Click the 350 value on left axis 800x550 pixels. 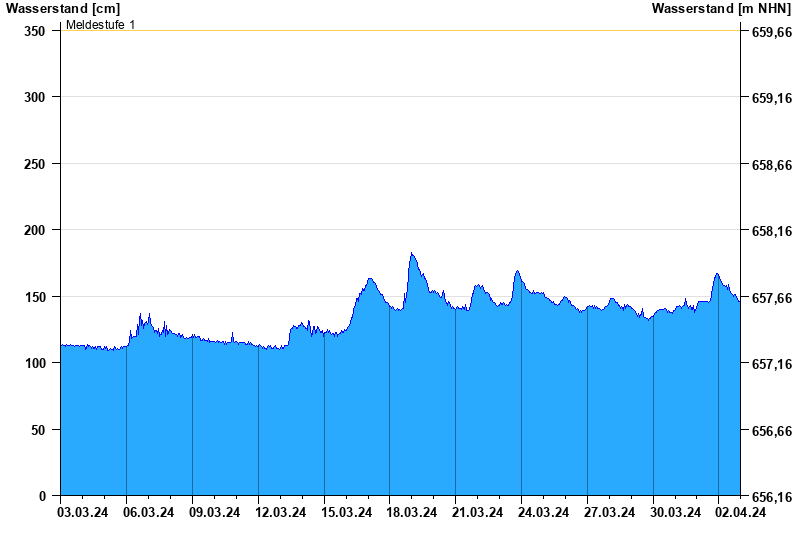(x=35, y=31)
